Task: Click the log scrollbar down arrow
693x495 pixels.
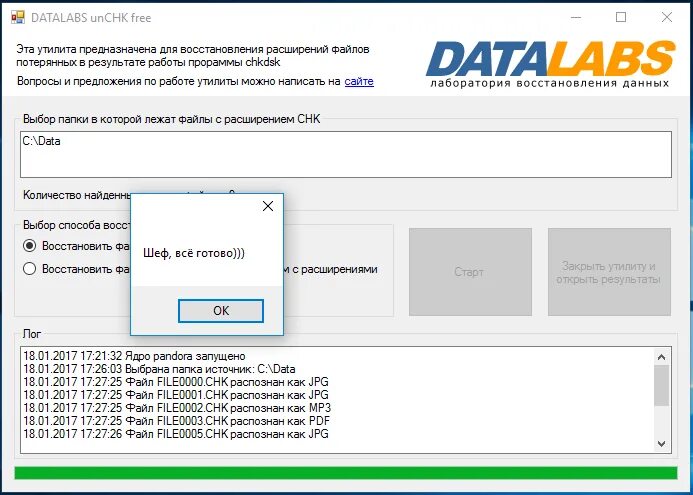Action: point(661,443)
